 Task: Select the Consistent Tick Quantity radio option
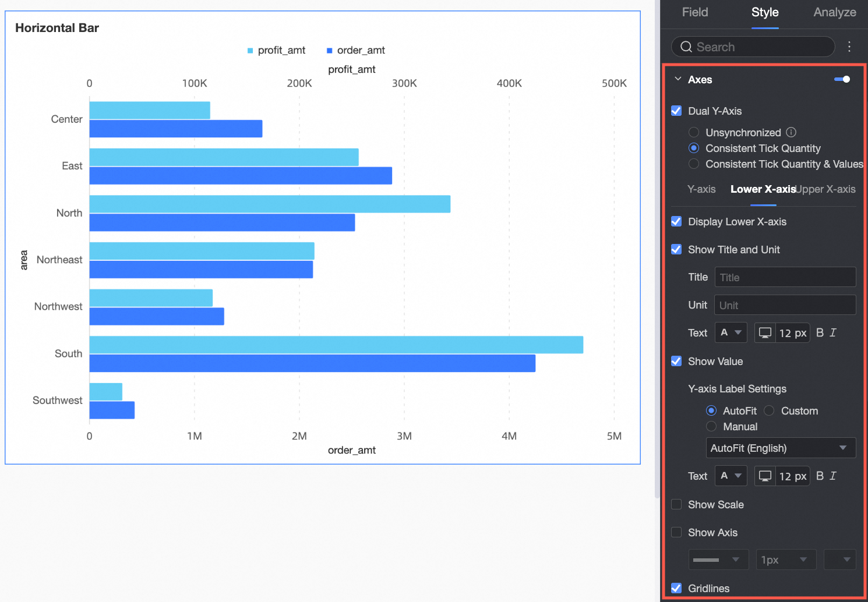click(x=694, y=148)
